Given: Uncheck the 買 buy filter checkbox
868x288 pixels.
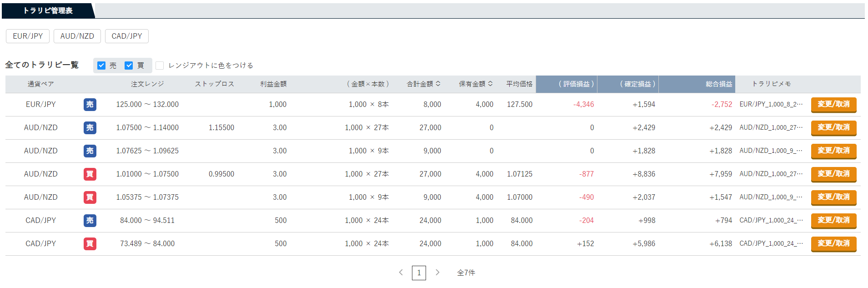Looking at the screenshot, I should point(129,66).
